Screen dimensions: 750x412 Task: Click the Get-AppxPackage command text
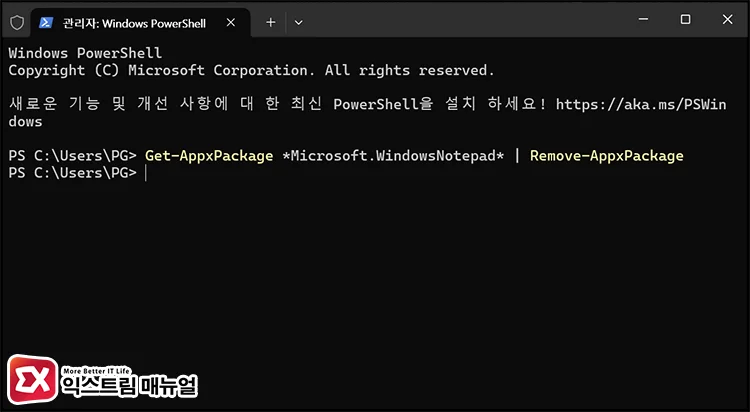tap(209, 156)
